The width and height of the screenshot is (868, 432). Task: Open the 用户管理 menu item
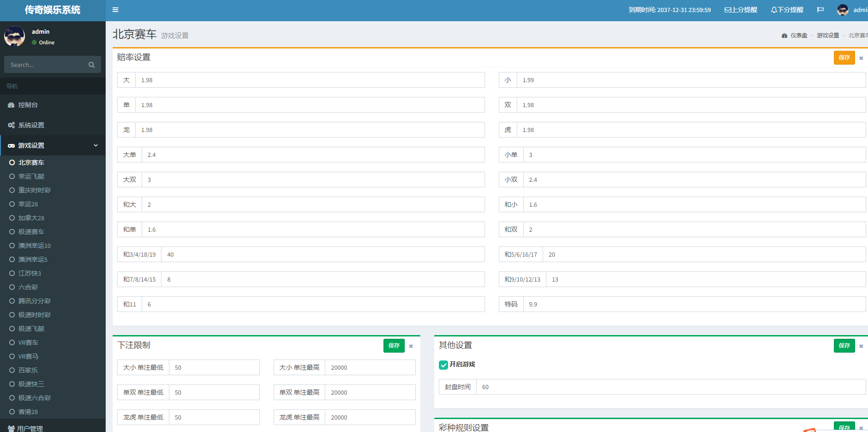click(53, 427)
